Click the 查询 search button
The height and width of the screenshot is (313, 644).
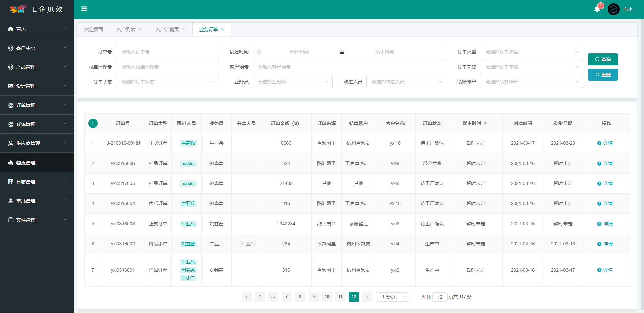click(x=602, y=59)
